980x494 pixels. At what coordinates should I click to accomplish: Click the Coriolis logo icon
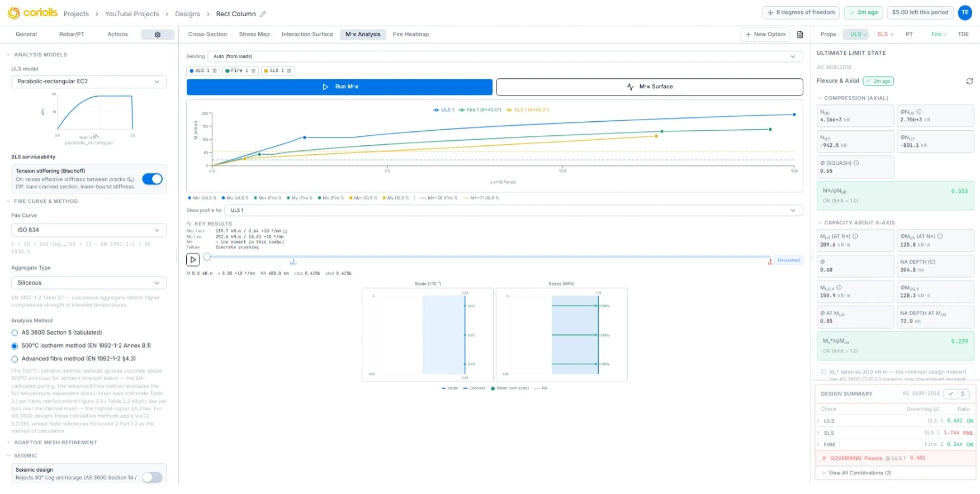13,13
